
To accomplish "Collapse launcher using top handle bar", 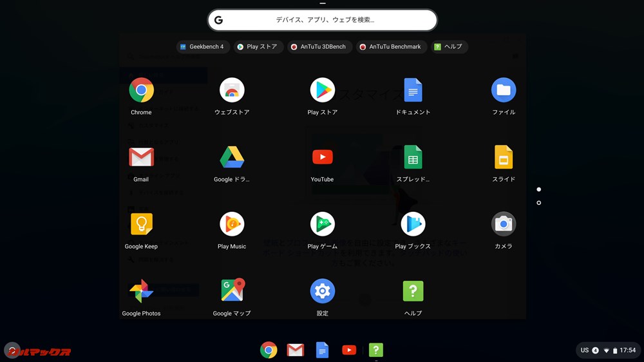I will click(323, 3).
